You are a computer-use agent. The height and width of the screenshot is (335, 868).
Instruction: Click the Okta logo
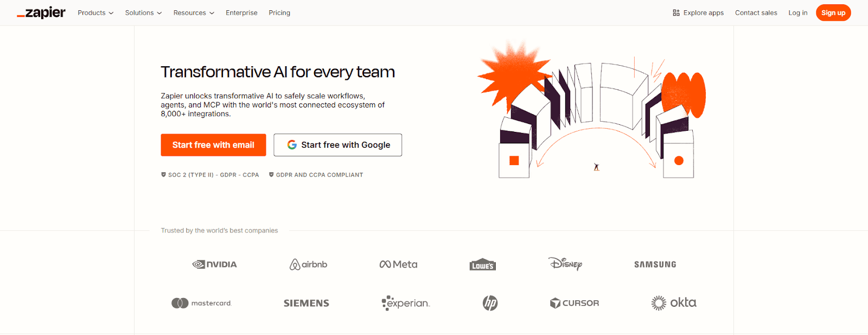tap(674, 302)
